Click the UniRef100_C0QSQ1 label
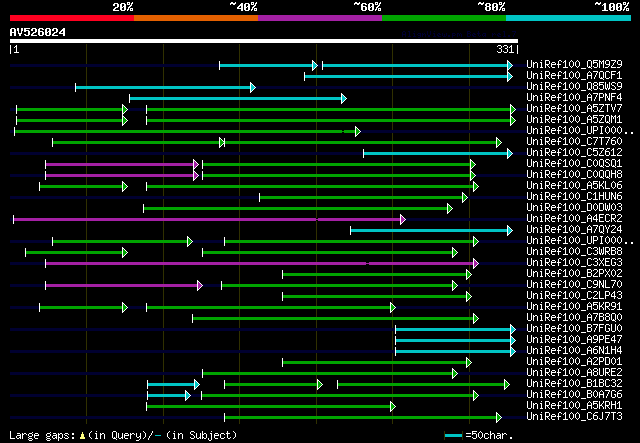640x443 pixels. click(574, 164)
